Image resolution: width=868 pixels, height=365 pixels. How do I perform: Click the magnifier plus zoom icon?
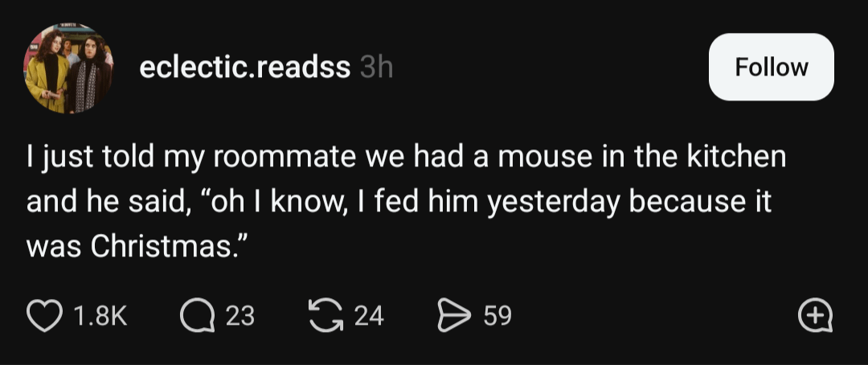[816, 316]
